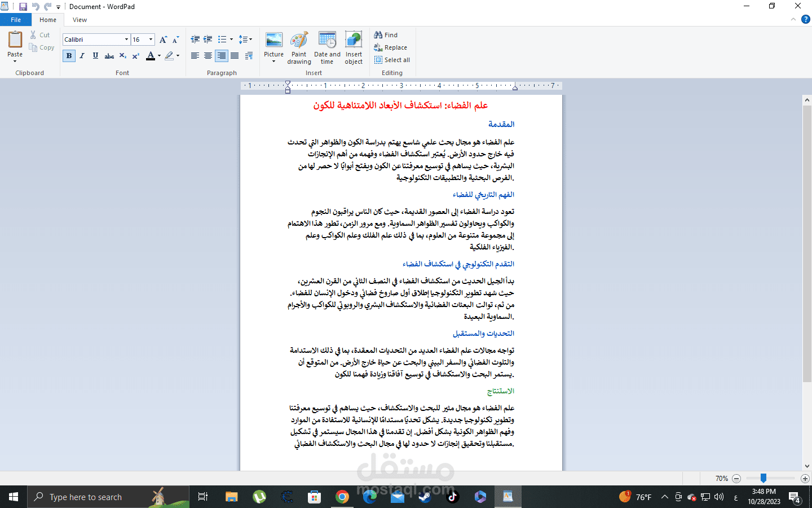Justify the paragraph text

point(235,56)
